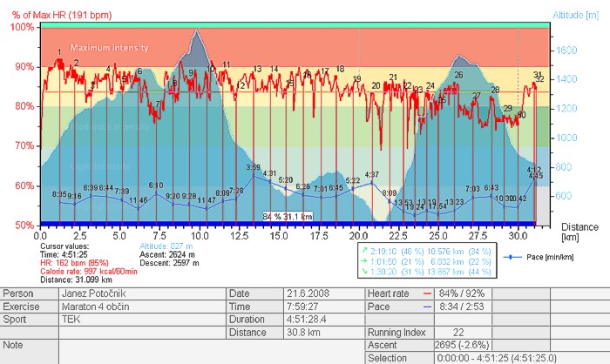Select the 3:59 pace point label
The image size is (610, 364).
click(x=254, y=167)
